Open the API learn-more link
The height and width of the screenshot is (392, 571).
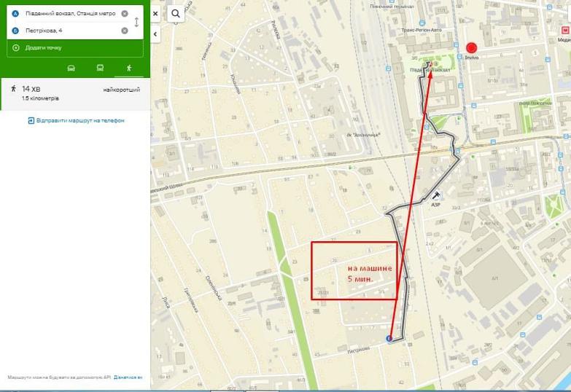(x=128, y=377)
